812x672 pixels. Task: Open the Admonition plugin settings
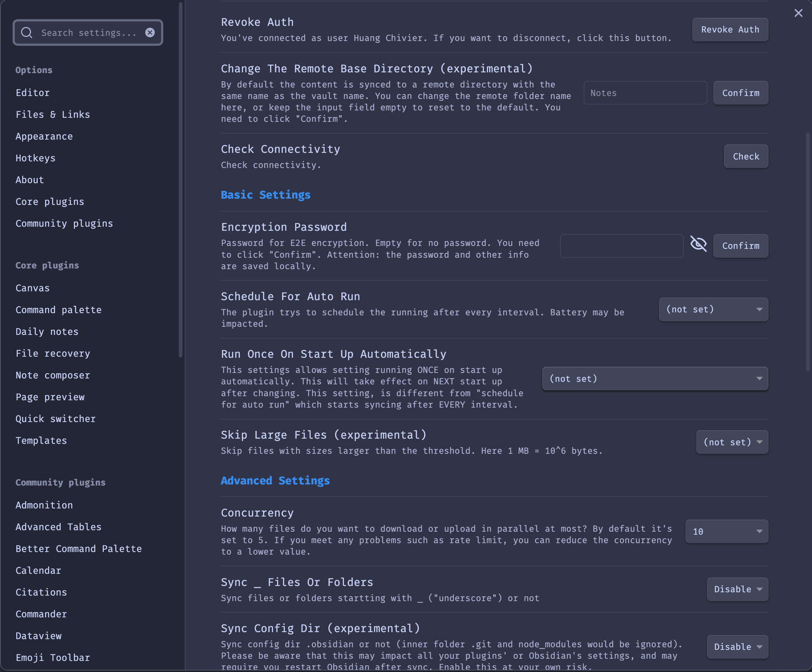[x=44, y=505]
